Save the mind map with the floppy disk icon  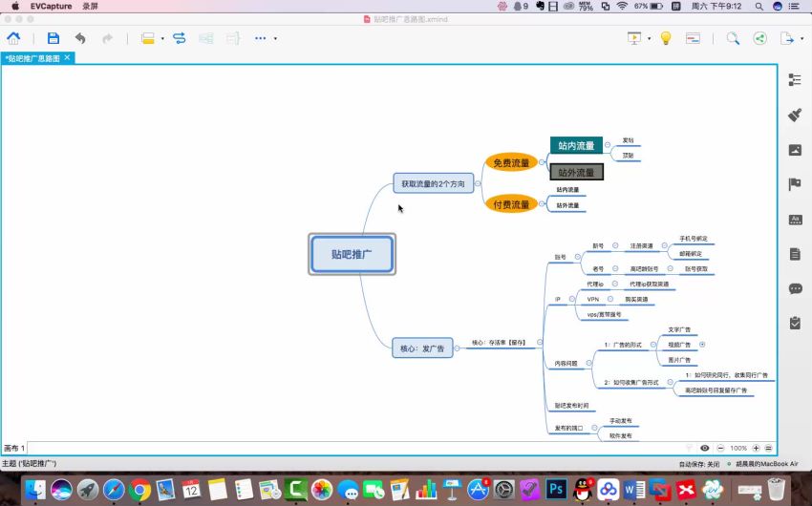(x=53, y=39)
